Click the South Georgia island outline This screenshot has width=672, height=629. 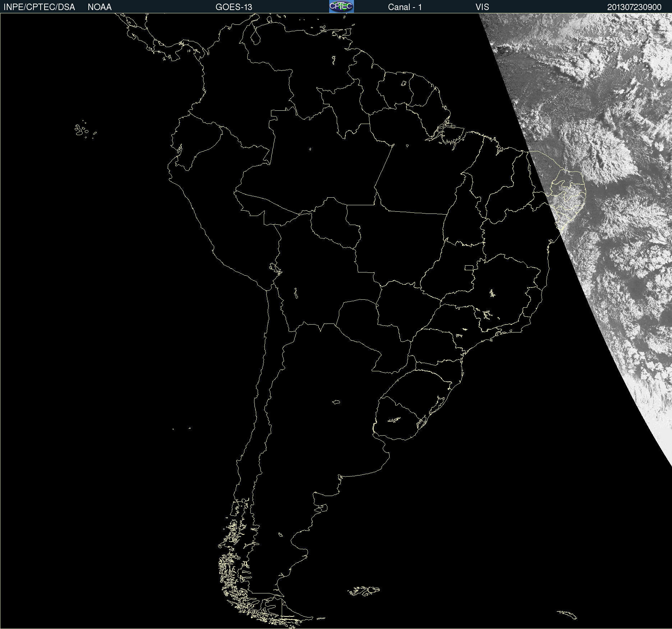pyautogui.click(x=567, y=614)
